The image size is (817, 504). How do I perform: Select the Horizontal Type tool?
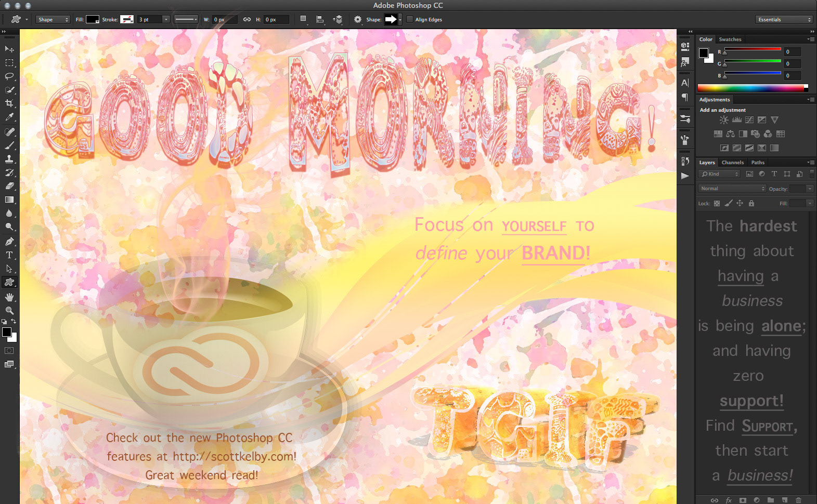9,255
